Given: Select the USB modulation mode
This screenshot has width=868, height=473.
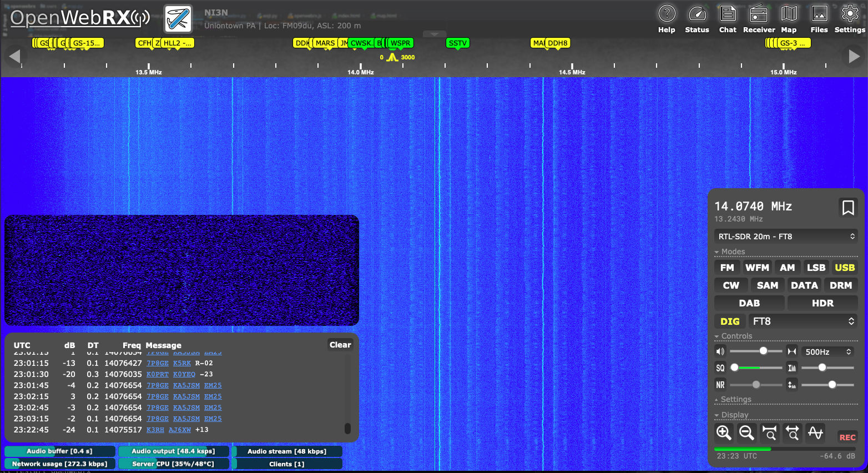Looking at the screenshot, I should [x=845, y=268].
